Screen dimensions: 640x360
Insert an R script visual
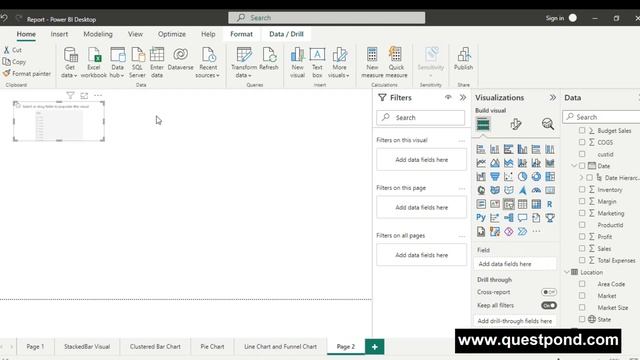(550, 204)
